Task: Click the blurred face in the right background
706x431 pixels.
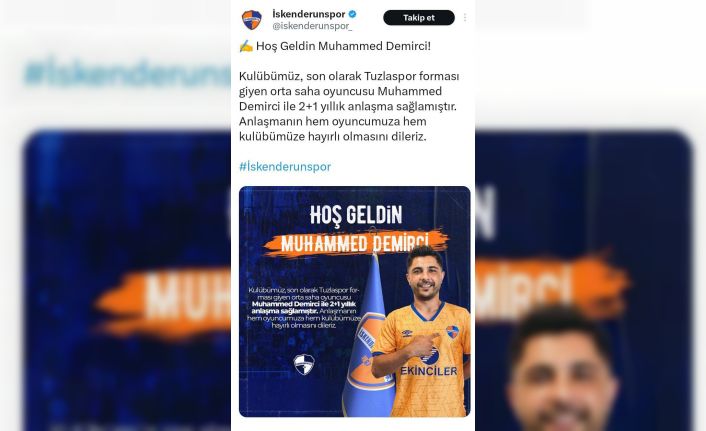Action: tap(561, 372)
